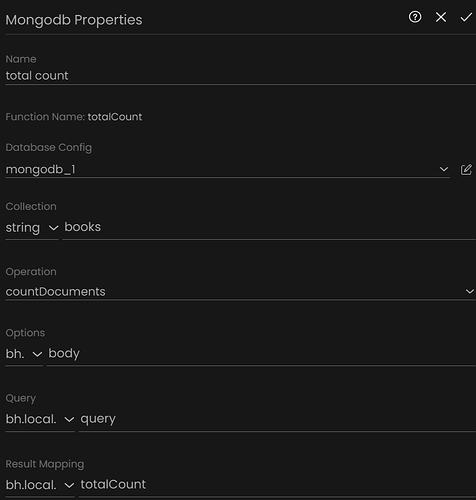Viewport: 476px width, 500px height.
Task: Click the "Collection" label
Action: 31,206
